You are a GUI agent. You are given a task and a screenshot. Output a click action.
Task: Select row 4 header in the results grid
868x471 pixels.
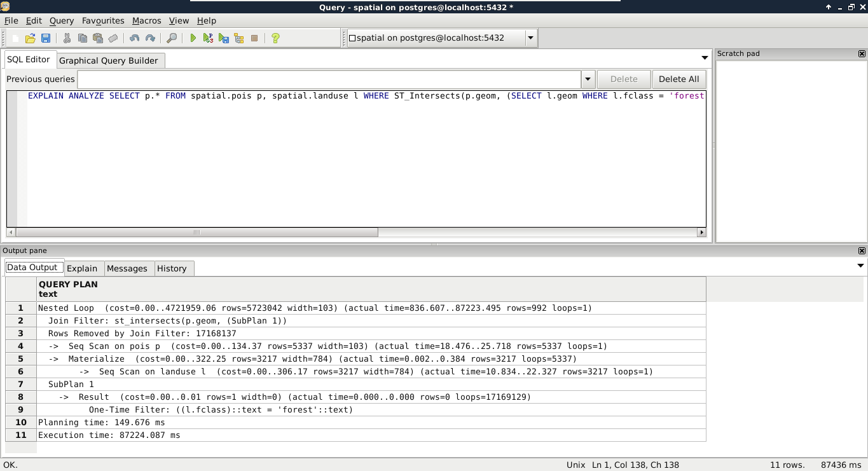pos(21,346)
